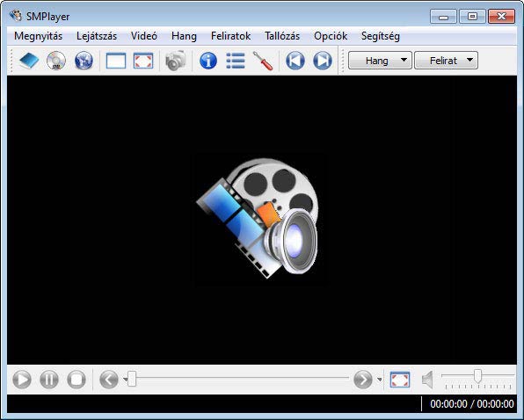This screenshot has width=524, height=420.
Task: Open a file with the blue folder icon
Action: pyautogui.click(x=29, y=61)
